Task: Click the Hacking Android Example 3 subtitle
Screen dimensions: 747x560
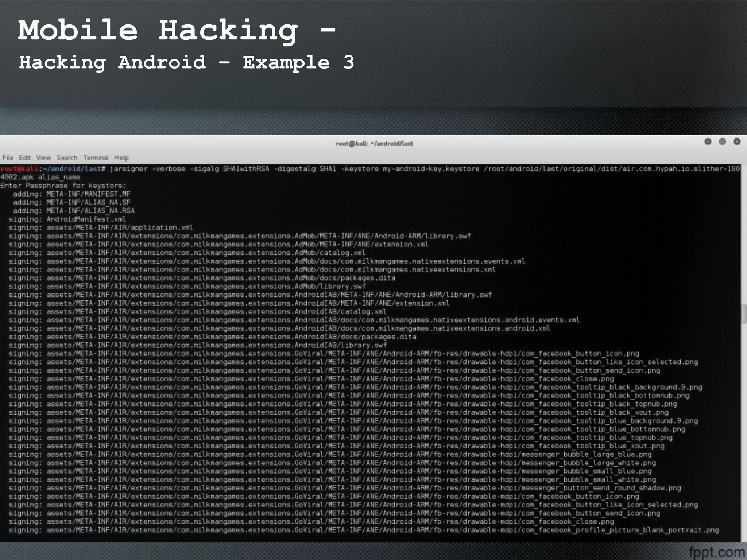Action: coord(186,62)
